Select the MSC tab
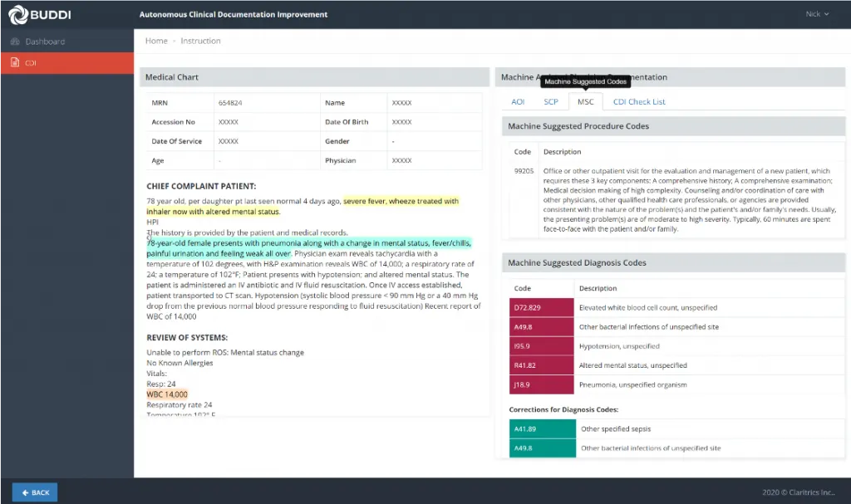Image resolution: width=851 pixels, height=504 pixels. pyautogui.click(x=586, y=102)
